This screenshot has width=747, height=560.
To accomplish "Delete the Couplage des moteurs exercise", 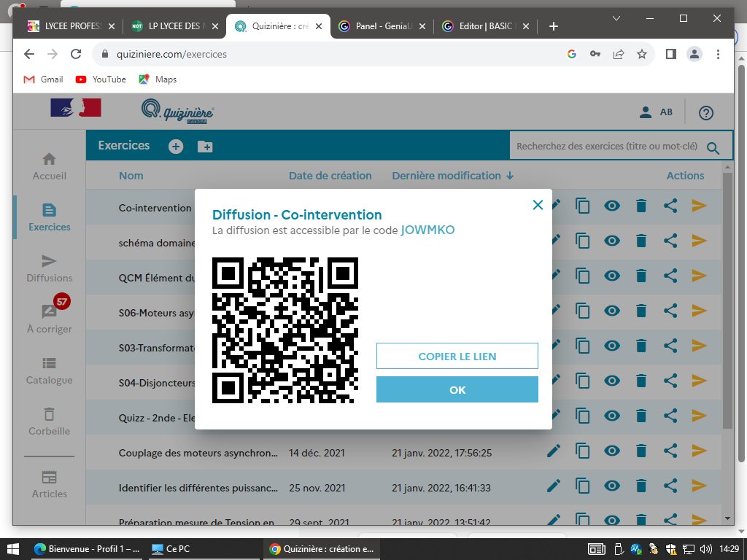I will coord(641,451).
